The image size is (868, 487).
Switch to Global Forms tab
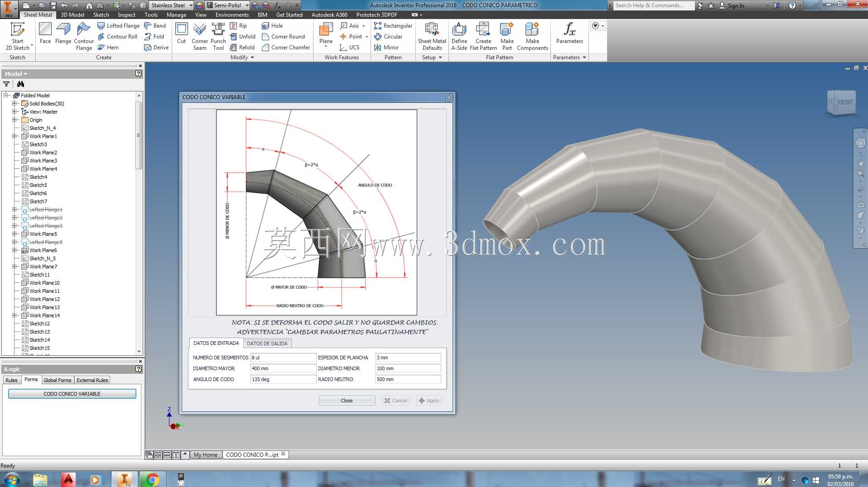[58, 380]
